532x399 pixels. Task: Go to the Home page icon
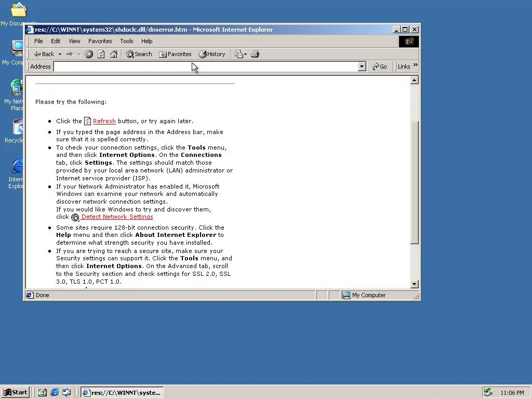click(x=114, y=54)
